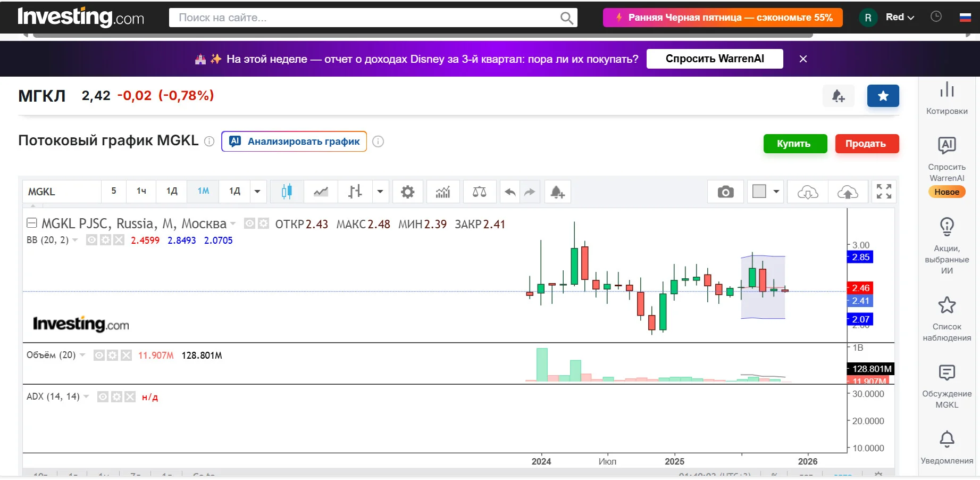Toggle visibility of MGKL PJSC main series
The height and width of the screenshot is (480, 980).
point(249,224)
